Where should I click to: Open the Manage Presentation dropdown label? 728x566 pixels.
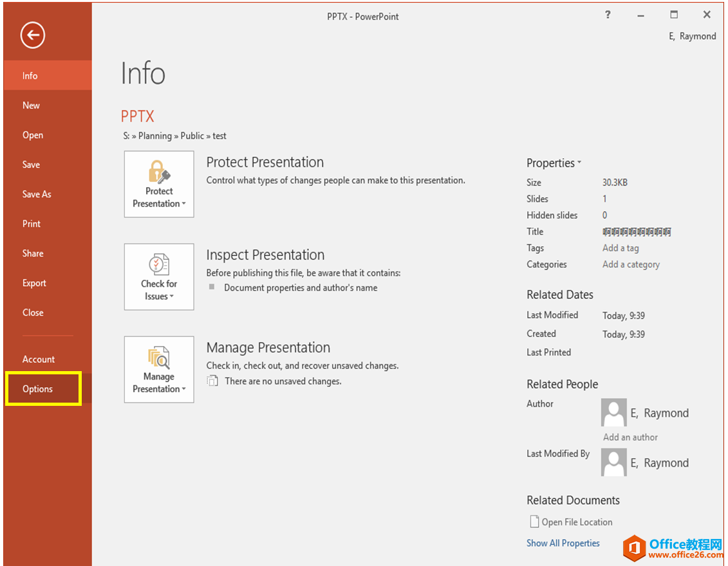159,383
